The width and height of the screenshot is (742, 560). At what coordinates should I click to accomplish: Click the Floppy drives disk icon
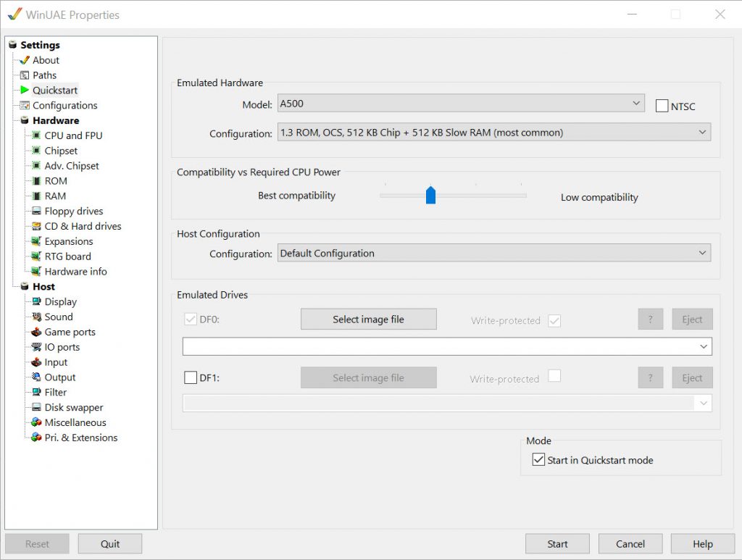36,211
